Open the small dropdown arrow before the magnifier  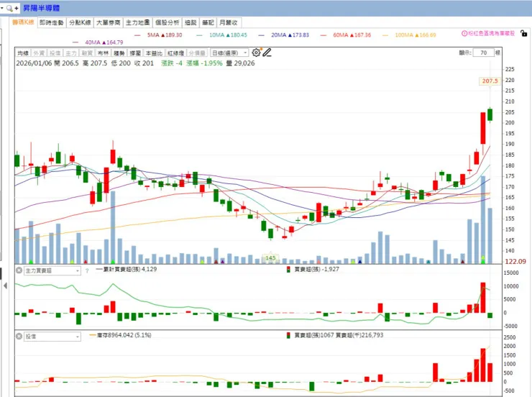pyautogui.click(x=2, y=7)
